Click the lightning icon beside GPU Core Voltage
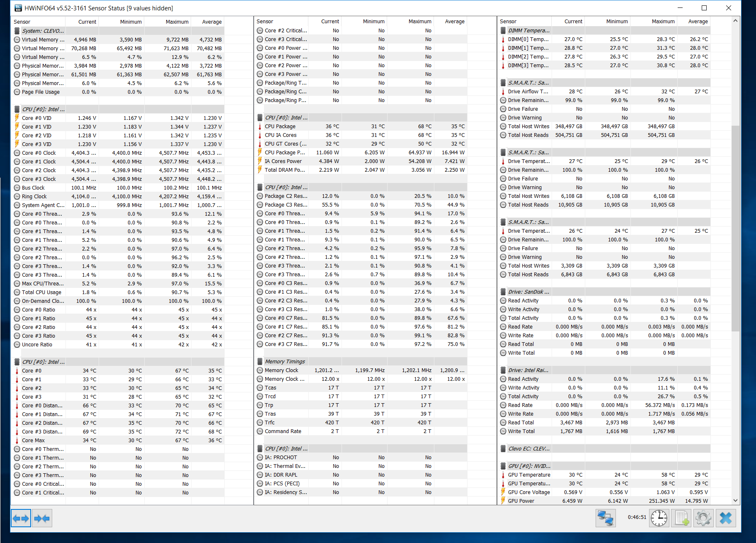This screenshot has height=543, width=756. click(503, 492)
